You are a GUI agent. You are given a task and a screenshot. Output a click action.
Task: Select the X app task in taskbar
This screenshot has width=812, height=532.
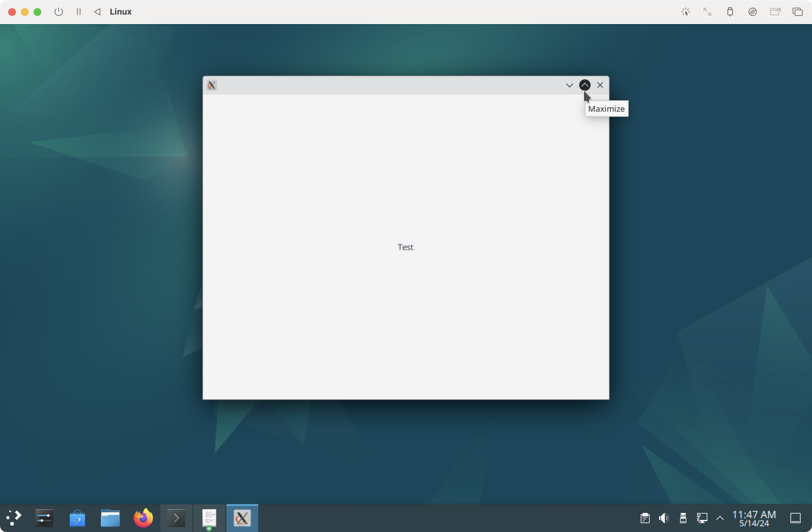[x=242, y=518]
